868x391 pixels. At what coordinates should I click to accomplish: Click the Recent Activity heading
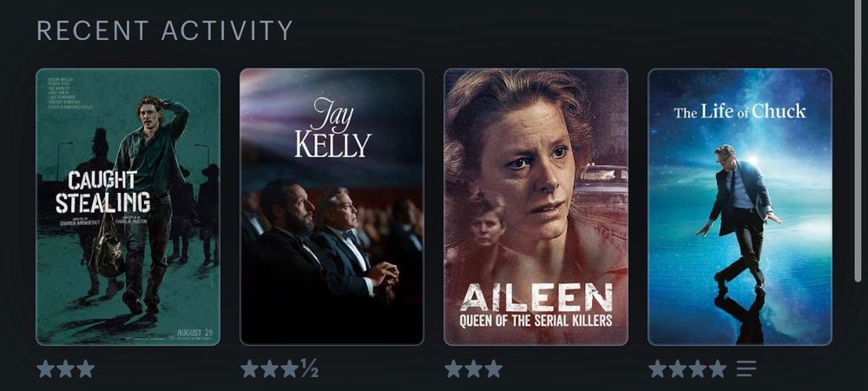pyautogui.click(x=164, y=30)
